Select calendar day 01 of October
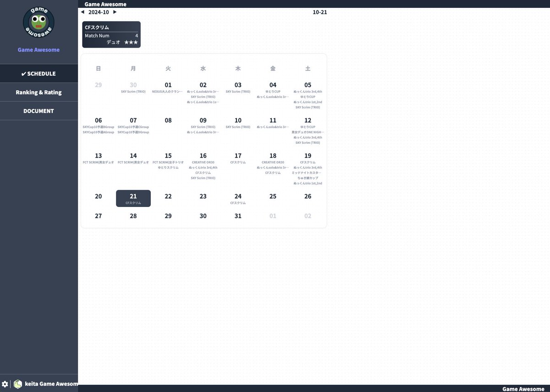The height and width of the screenshot is (392, 550). [x=168, y=85]
